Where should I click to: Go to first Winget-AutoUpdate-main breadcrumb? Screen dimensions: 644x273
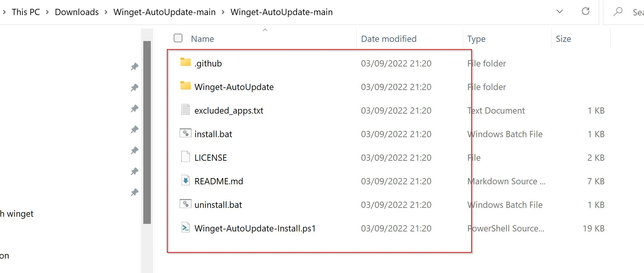(165, 12)
